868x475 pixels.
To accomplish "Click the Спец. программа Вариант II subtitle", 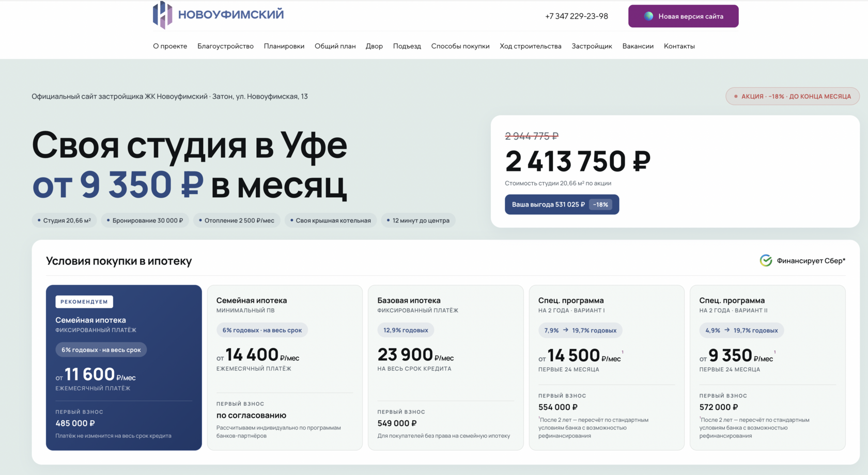I will (x=733, y=310).
